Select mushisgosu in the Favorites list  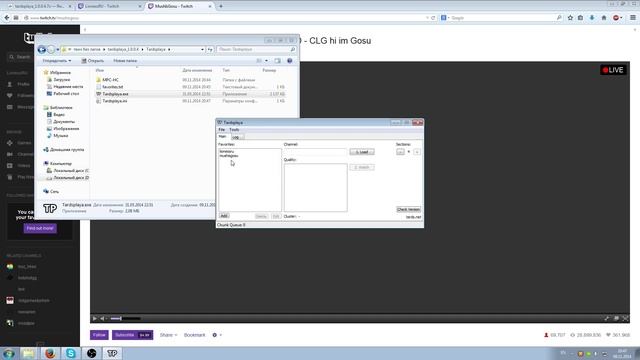click(229, 156)
